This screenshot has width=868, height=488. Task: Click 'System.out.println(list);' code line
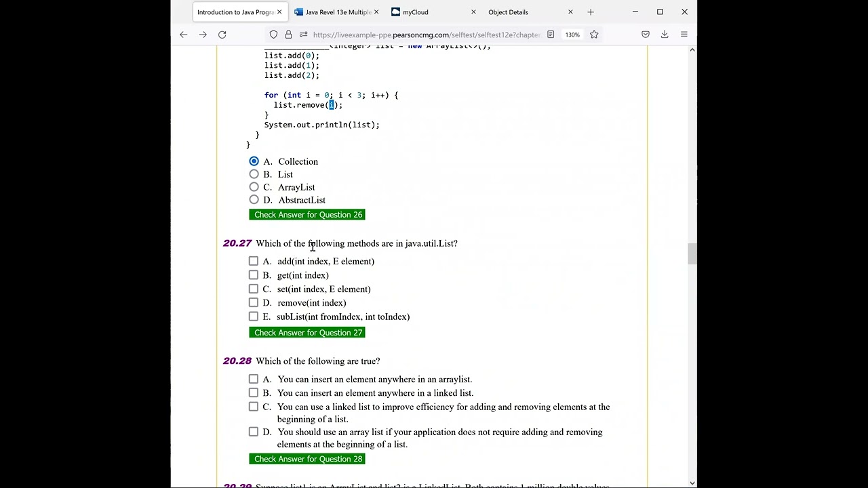(322, 125)
